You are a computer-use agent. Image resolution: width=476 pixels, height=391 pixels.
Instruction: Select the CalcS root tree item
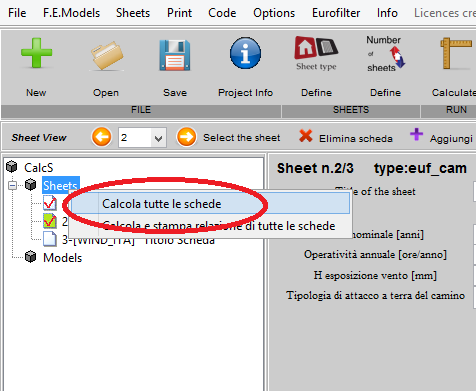tap(38, 167)
